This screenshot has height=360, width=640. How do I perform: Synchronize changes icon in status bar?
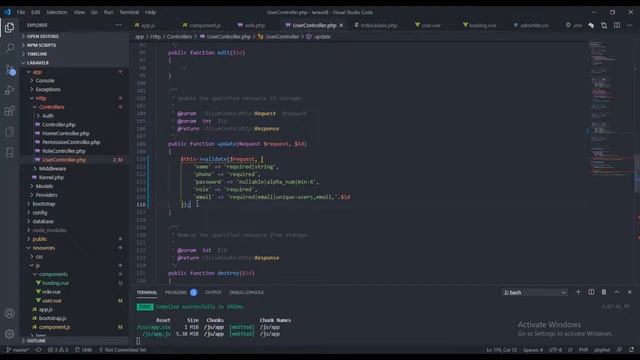[38, 350]
